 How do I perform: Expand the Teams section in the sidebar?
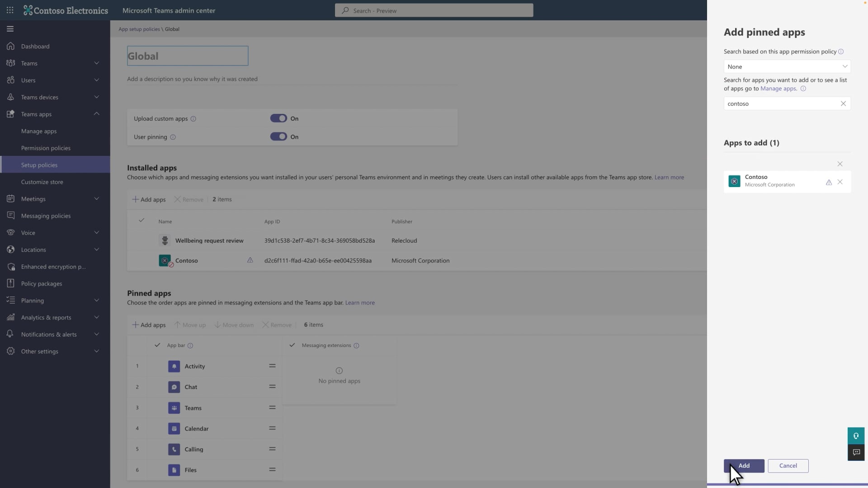pyautogui.click(x=96, y=63)
